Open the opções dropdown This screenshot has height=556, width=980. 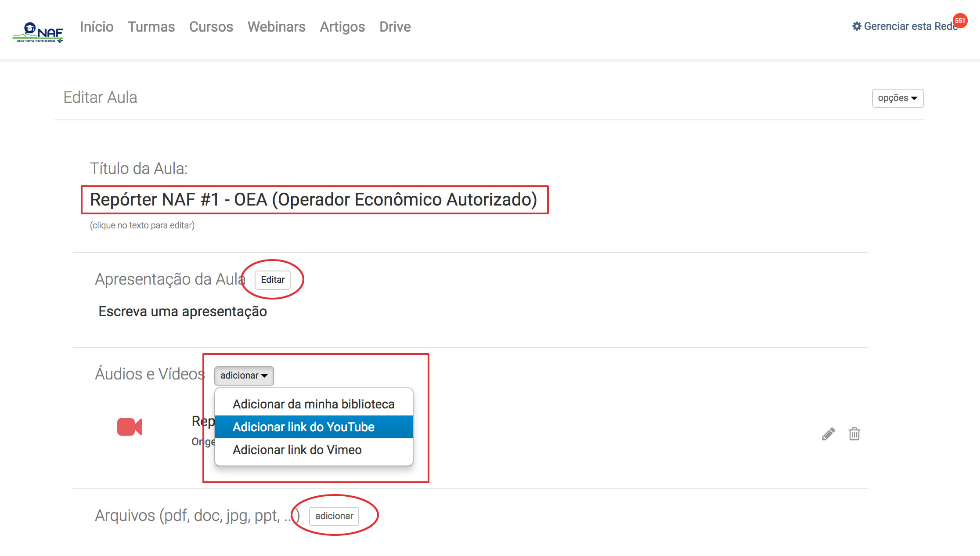[x=897, y=98]
